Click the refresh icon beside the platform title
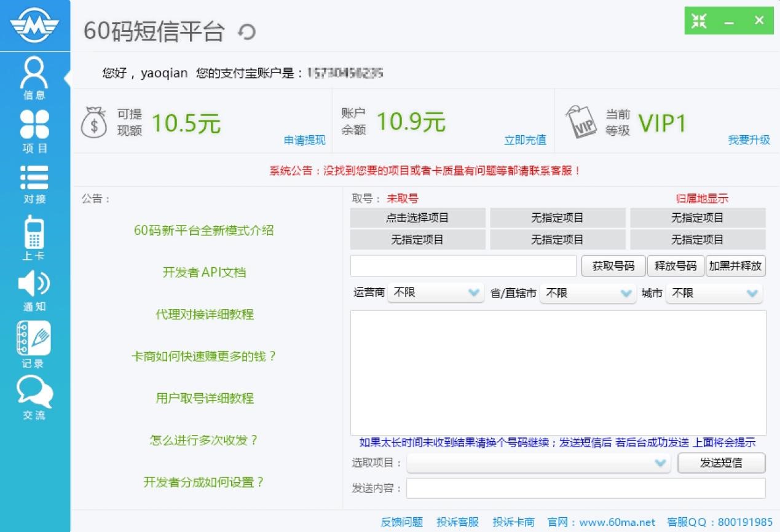780x532 pixels. pyautogui.click(x=245, y=31)
